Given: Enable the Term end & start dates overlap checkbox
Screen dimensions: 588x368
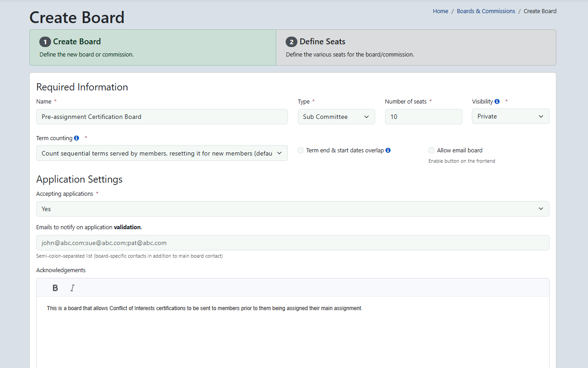Looking at the screenshot, I should (301, 150).
